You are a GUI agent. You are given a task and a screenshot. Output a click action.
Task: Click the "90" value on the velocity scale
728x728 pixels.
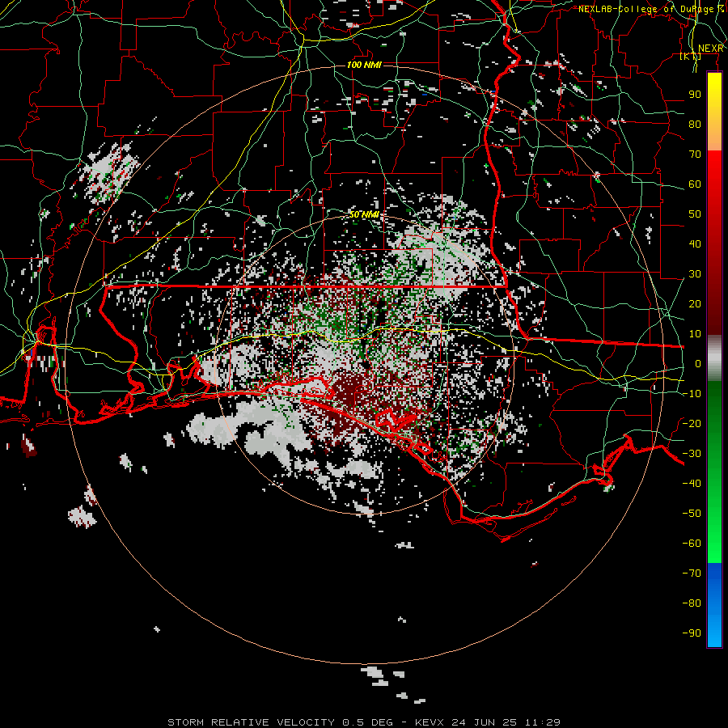click(x=695, y=95)
